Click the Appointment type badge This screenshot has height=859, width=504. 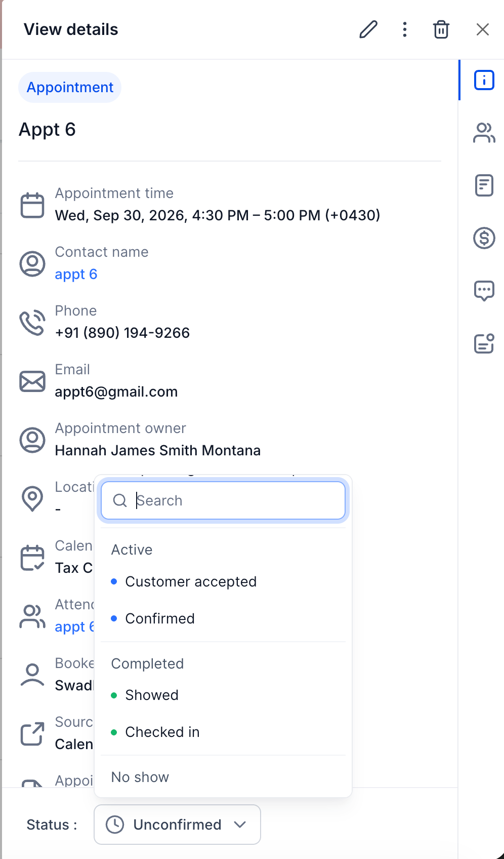click(x=70, y=87)
